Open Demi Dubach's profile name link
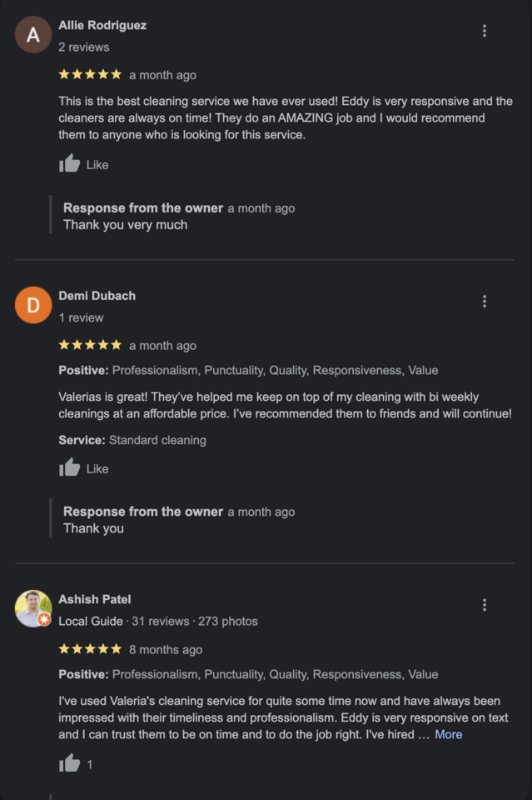Screen dimensions: 532x800 point(97,296)
